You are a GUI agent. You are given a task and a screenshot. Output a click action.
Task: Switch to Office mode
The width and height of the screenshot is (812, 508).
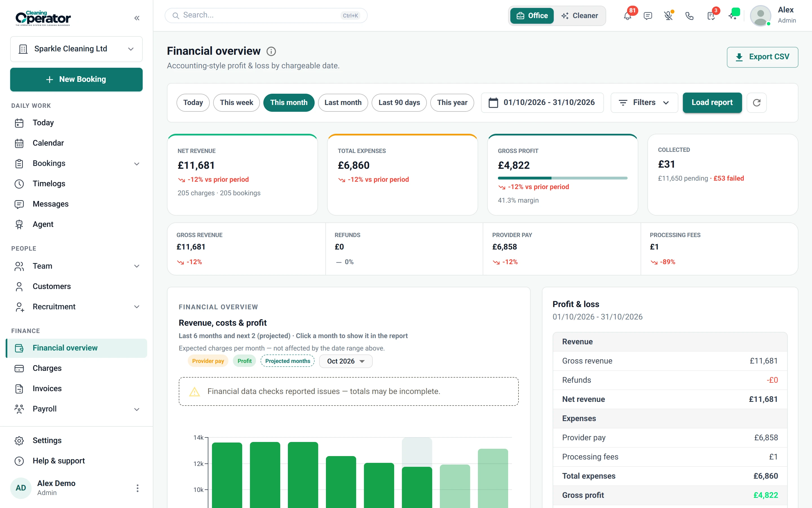[532, 16]
